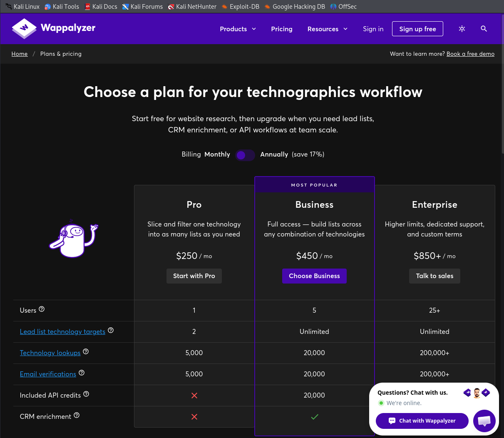Click the Plans & pricing breadcrumb text

pyautogui.click(x=61, y=54)
